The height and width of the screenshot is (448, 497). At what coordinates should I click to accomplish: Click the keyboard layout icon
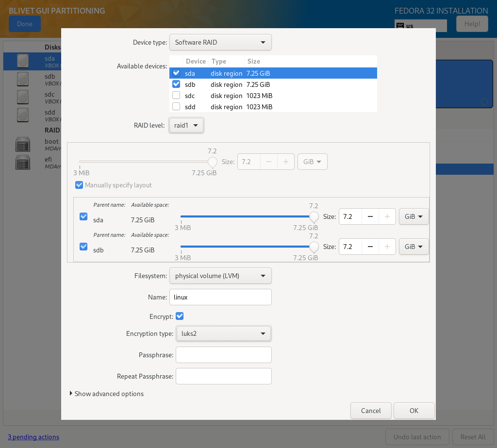400,26
